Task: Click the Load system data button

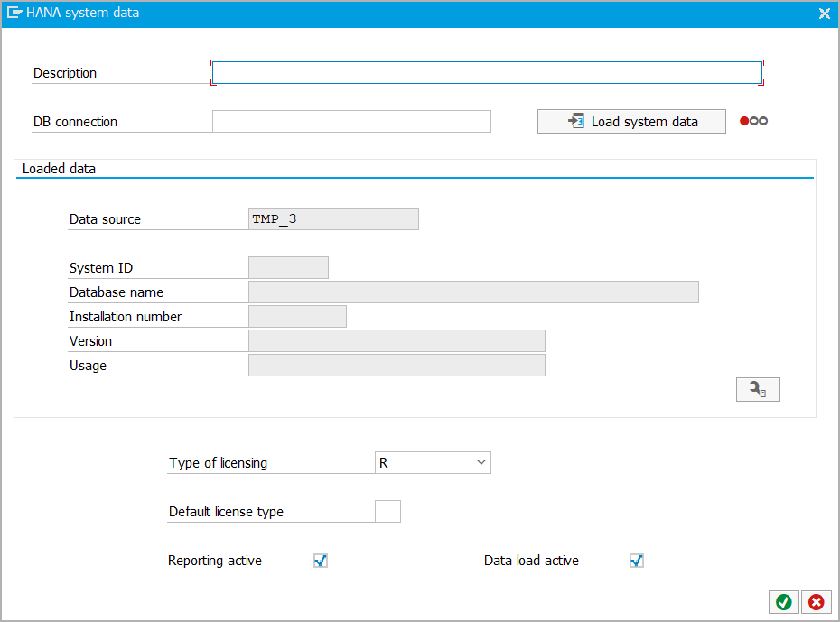Action: tap(631, 122)
